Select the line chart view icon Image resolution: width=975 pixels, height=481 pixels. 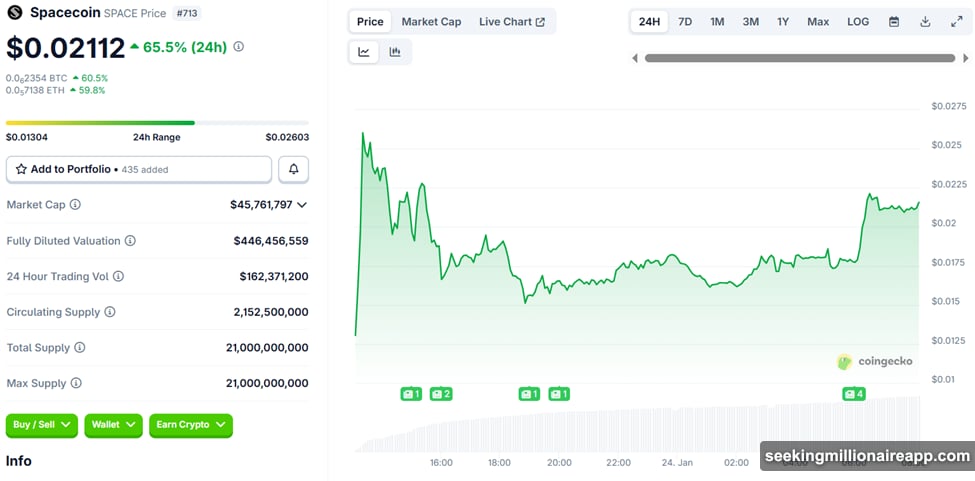[364, 52]
